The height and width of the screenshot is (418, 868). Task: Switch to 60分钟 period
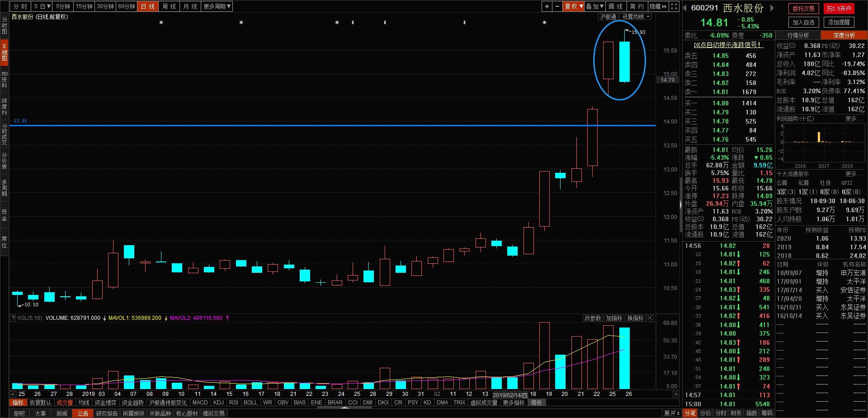coord(127,6)
